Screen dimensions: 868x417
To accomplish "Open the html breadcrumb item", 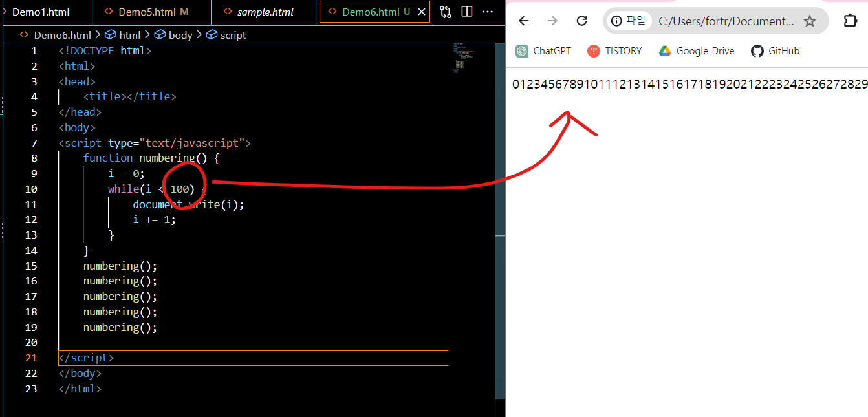I will [x=124, y=35].
